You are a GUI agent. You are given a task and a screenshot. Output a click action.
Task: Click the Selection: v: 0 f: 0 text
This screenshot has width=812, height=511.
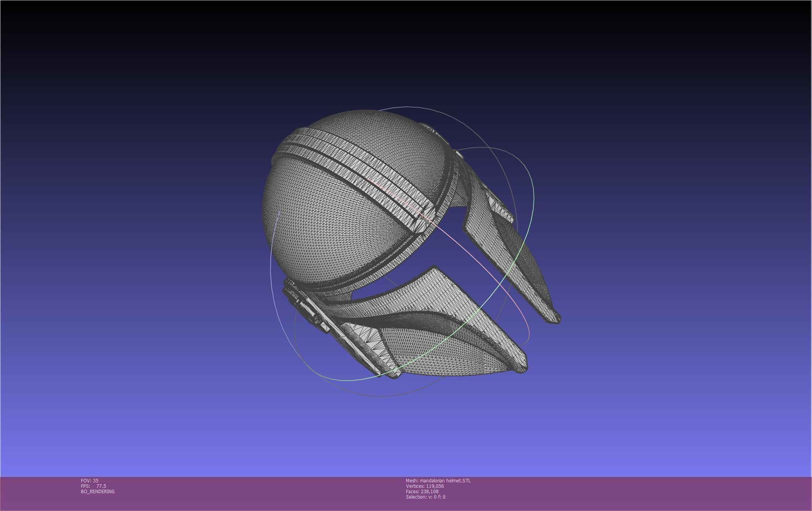425,497
